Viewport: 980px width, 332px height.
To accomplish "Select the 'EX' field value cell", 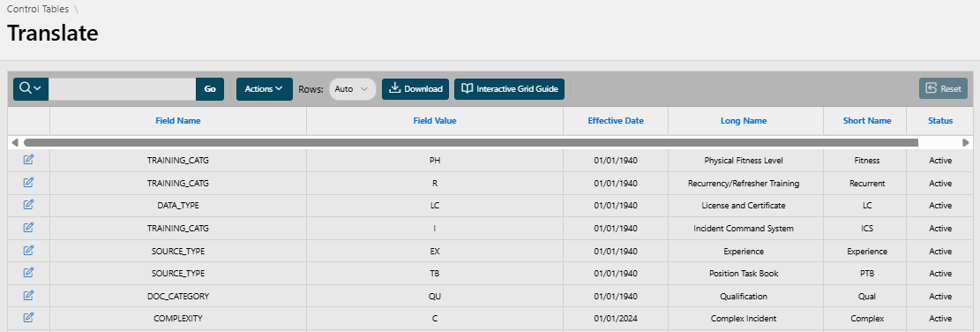I will (435, 251).
